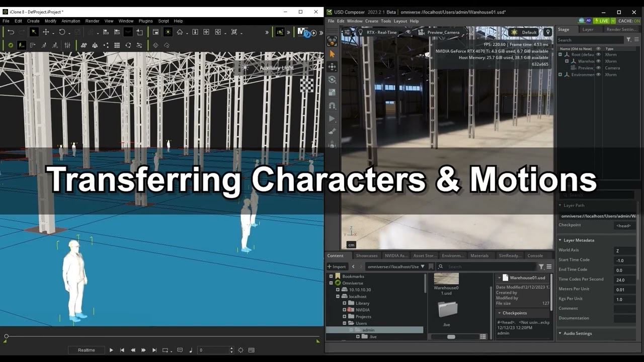Open the Plugins menu in iClone
The height and width of the screenshot is (362, 644).
[145, 21]
